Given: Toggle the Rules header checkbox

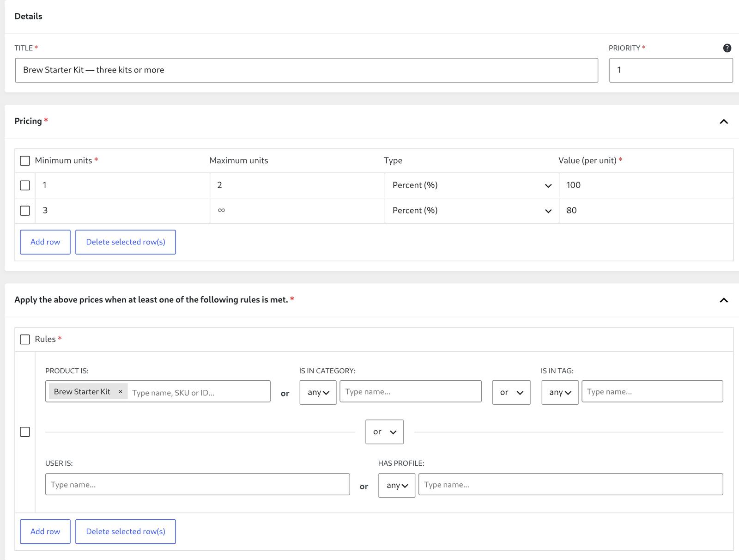Looking at the screenshot, I should click(25, 340).
